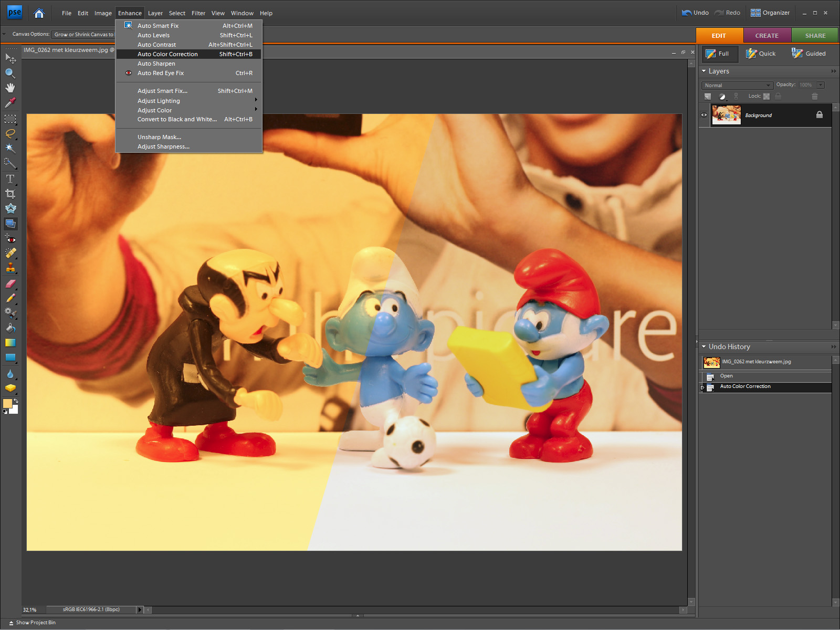Choose Auto Red Eye Fix item
Viewport: 840px width, 630px height.
click(x=189, y=73)
